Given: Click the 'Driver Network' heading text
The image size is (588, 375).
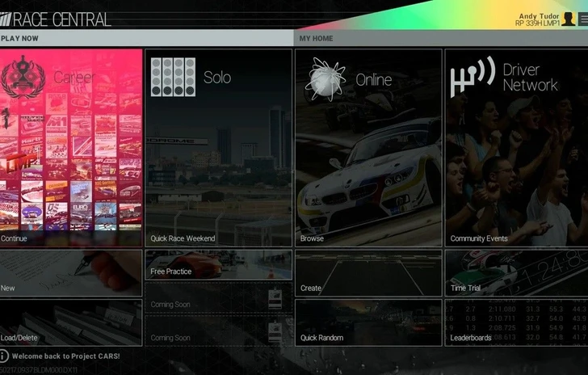Looking at the screenshot, I should (x=530, y=78).
